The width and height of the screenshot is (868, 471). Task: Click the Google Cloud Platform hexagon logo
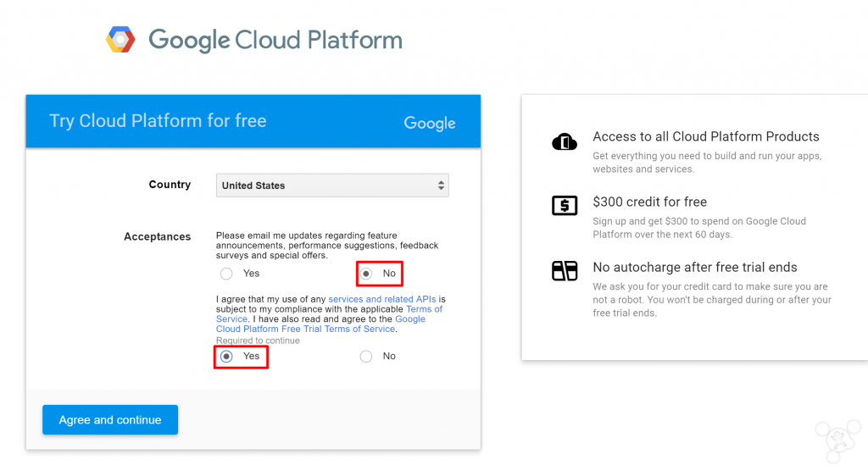(120, 39)
